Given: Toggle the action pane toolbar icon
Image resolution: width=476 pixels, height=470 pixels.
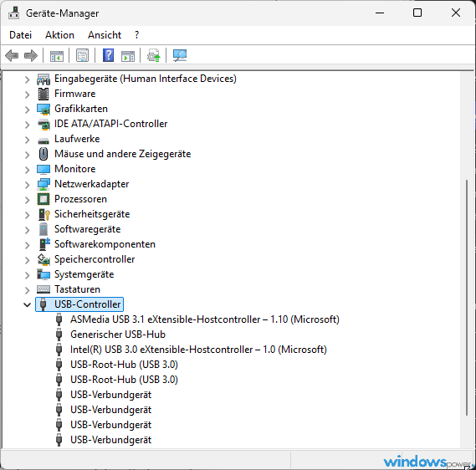Looking at the screenshot, I should pos(128,56).
